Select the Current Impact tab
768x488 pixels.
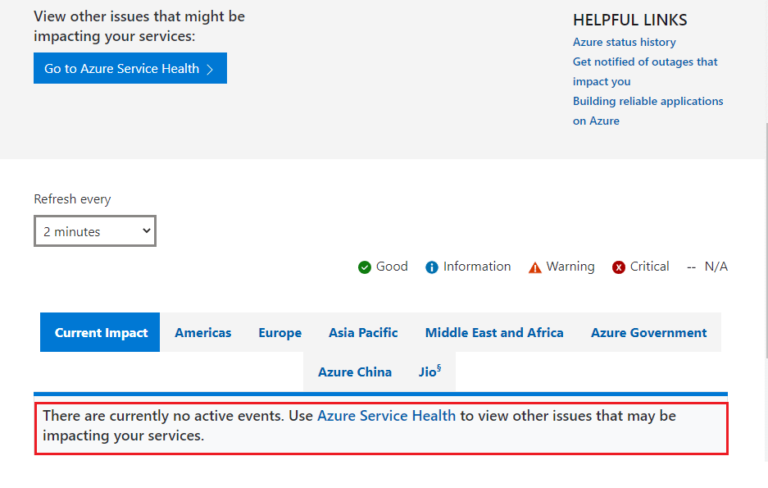(101, 333)
